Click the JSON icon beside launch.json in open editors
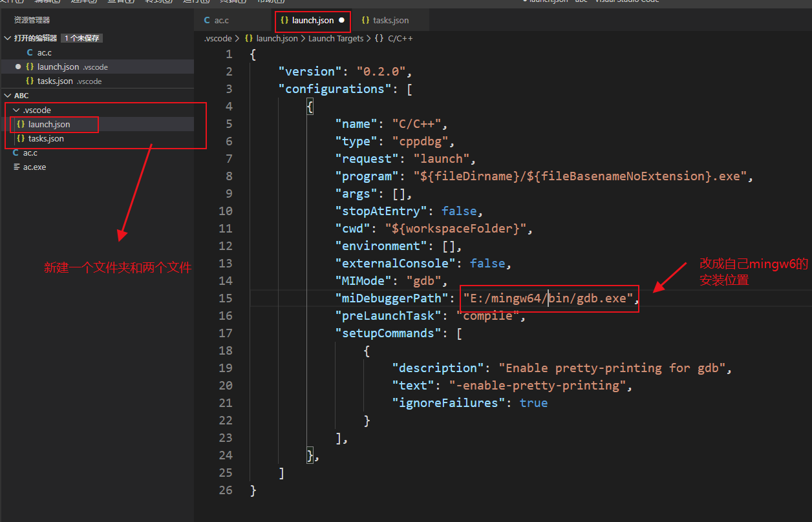The width and height of the screenshot is (812, 522). coord(30,67)
